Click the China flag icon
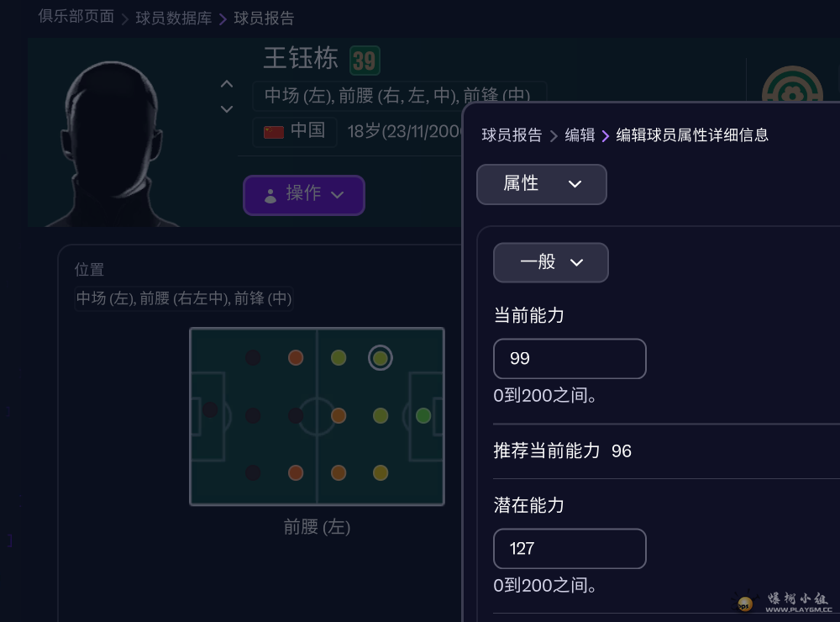840x622 pixels. [x=274, y=132]
